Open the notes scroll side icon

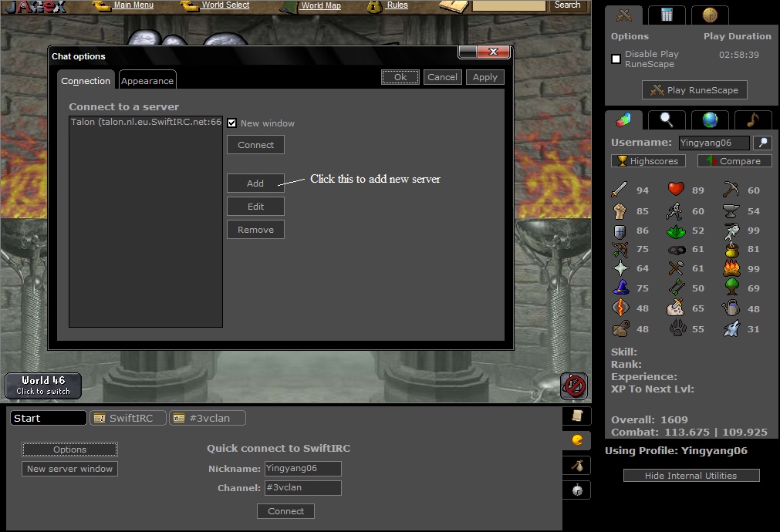pos(577,416)
